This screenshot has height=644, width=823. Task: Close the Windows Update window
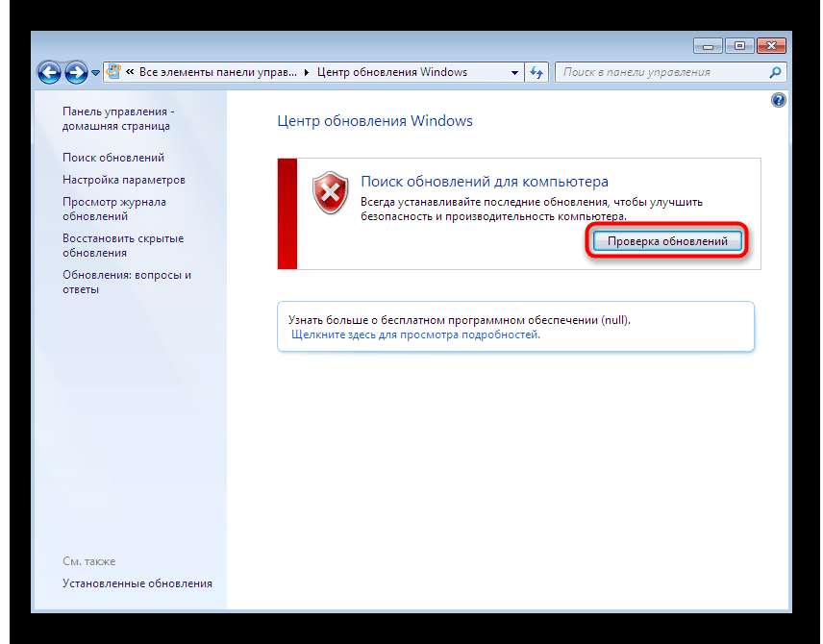point(771,46)
